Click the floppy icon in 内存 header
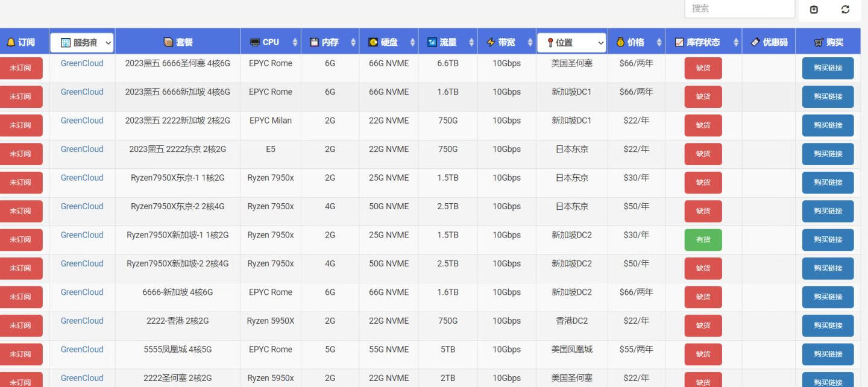Viewport: 868px width, 387px height. pos(314,42)
